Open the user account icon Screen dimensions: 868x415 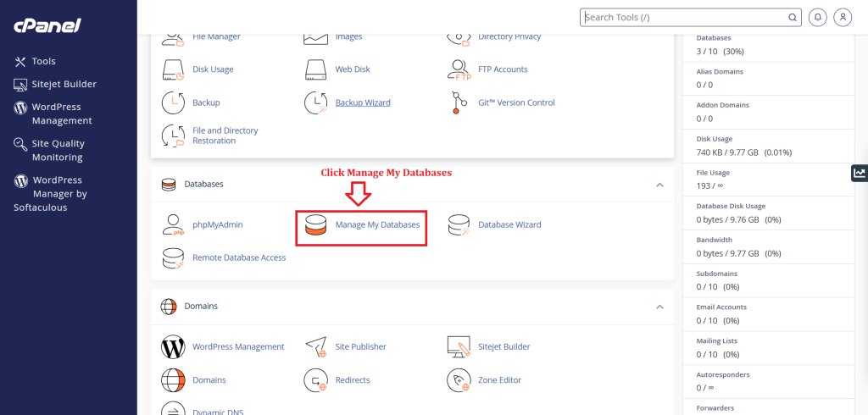pos(843,17)
